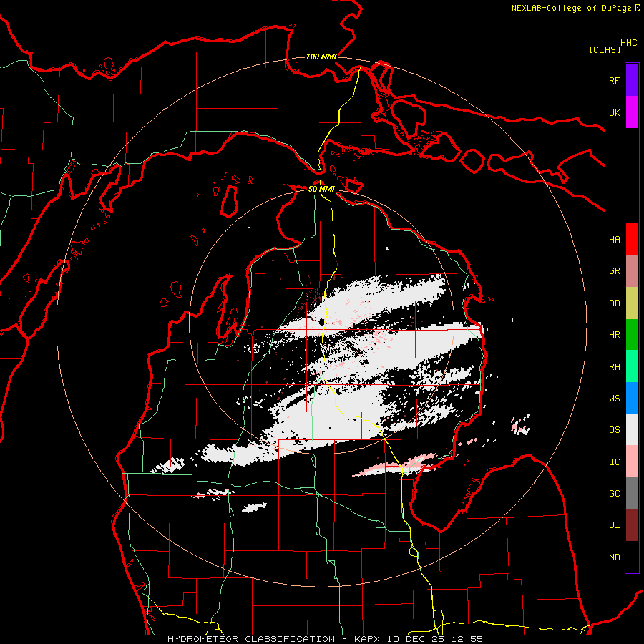Click the GC legend label
644x644 pixels.
pyautogui.click(x=614, y=494)
